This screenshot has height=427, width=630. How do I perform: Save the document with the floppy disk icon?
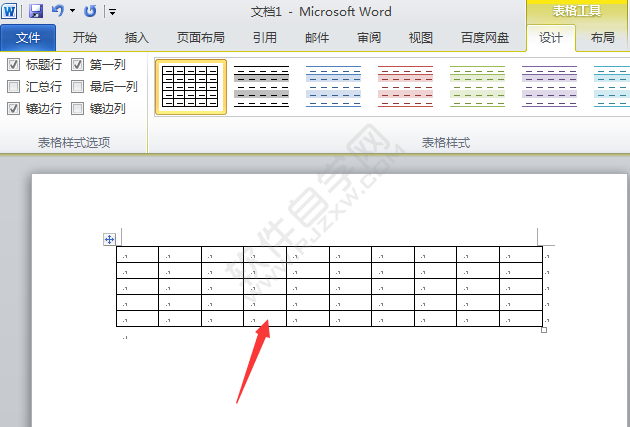pyautogui.click(x=36, y=11)
